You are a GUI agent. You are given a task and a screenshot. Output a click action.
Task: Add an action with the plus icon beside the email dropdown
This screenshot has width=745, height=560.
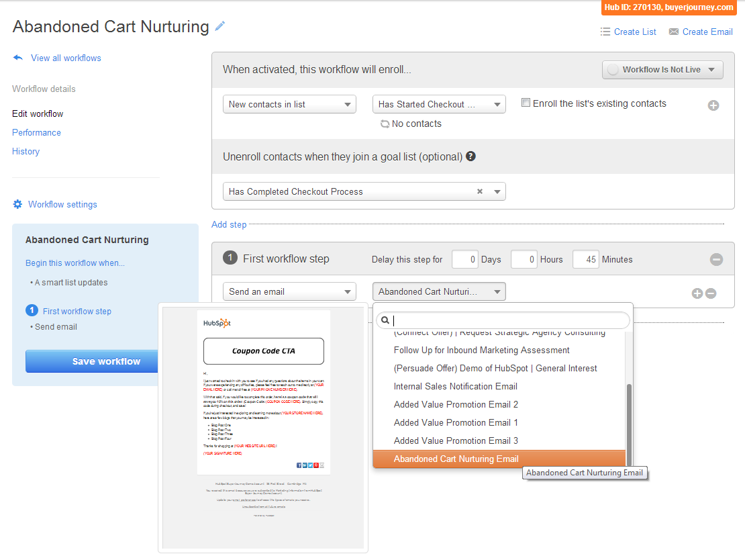coord(697,293)
